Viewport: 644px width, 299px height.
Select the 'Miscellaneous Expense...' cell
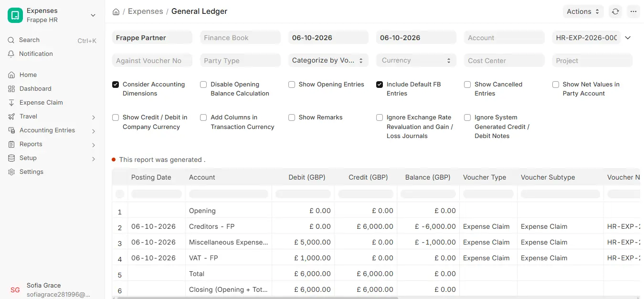point(229,243)
